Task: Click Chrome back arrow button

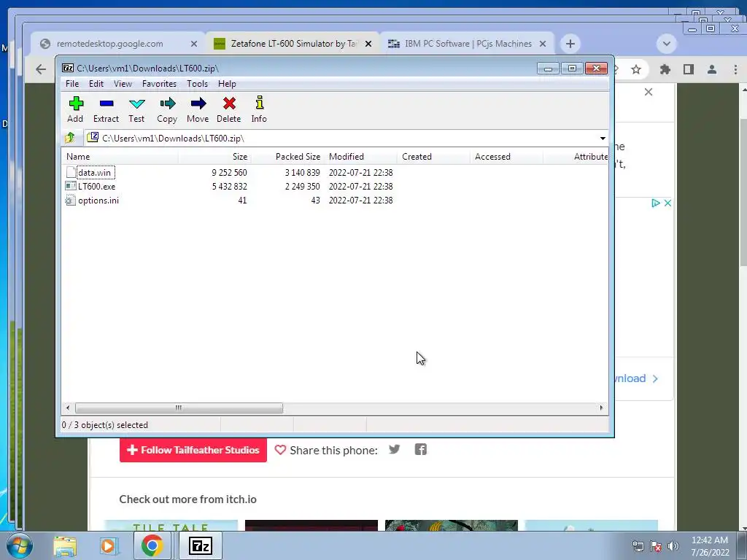Action: tap(41, 69)
